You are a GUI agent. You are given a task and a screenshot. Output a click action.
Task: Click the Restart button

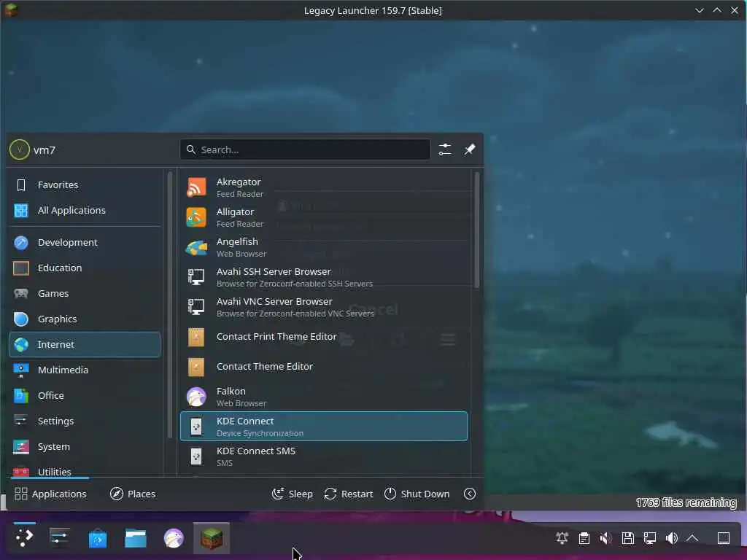(x=349, y=494)
